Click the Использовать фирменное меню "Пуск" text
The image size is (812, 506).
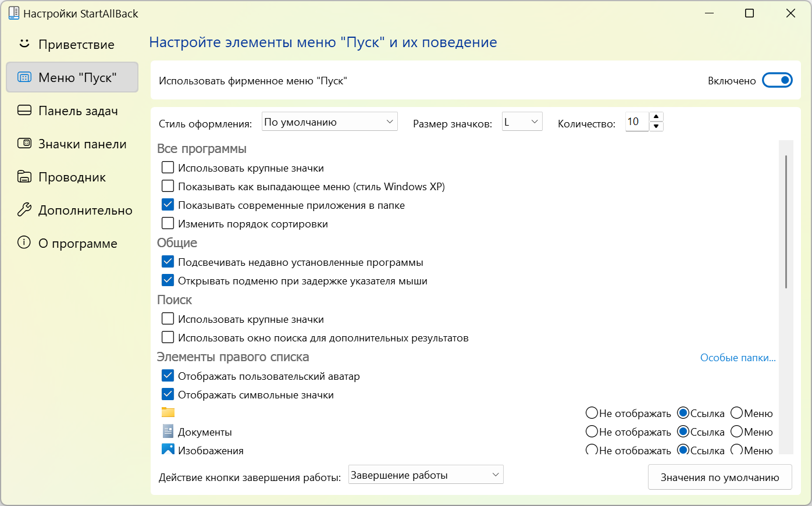pos(253,81)
